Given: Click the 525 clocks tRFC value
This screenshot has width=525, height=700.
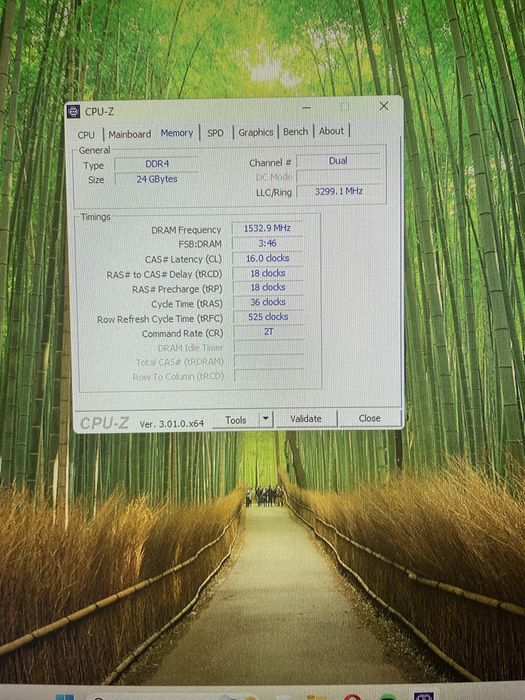Looking at the screenshot, I should pyautogui.click(x=268, y=317).
